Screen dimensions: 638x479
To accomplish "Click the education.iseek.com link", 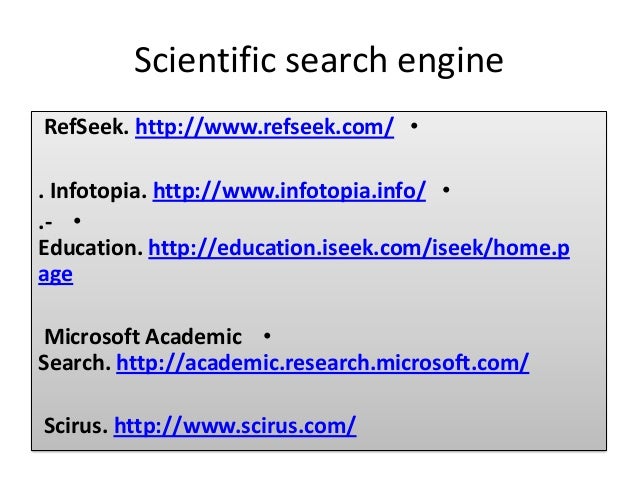I will [359, 248].
